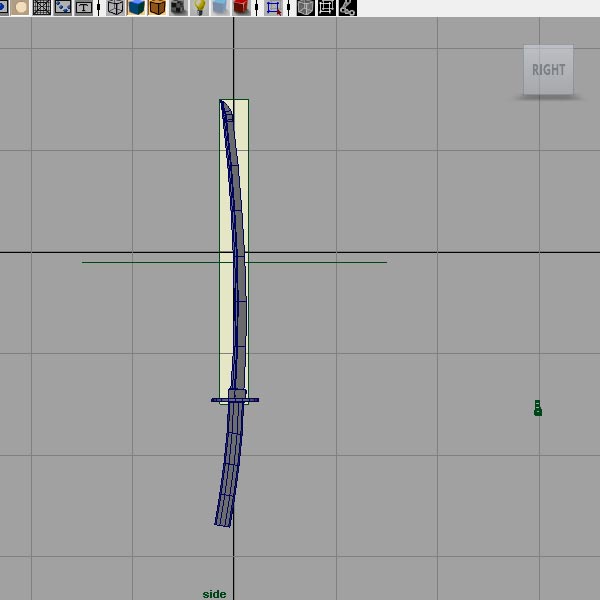
Task: Enable high quality rendering red cube
Action: 241,7
